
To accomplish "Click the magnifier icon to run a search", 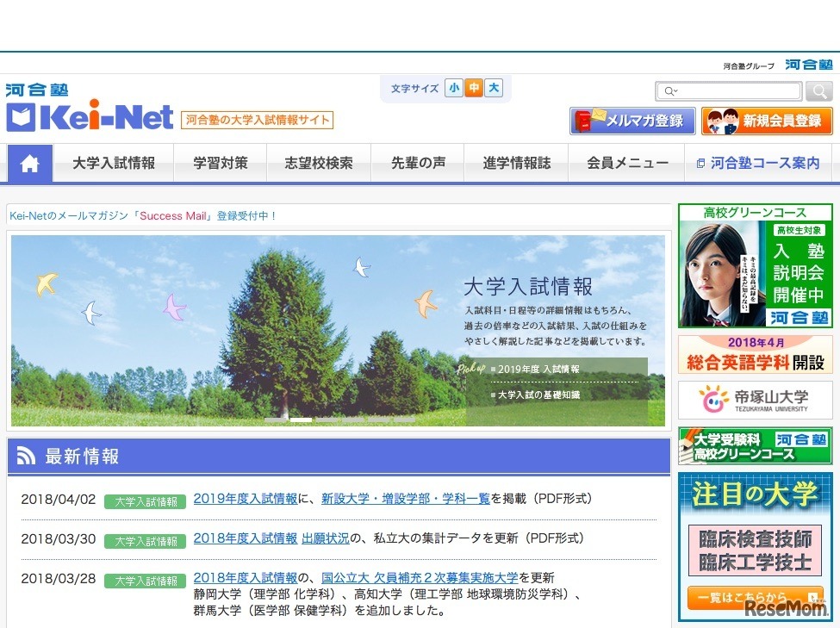I will [818, 90].
